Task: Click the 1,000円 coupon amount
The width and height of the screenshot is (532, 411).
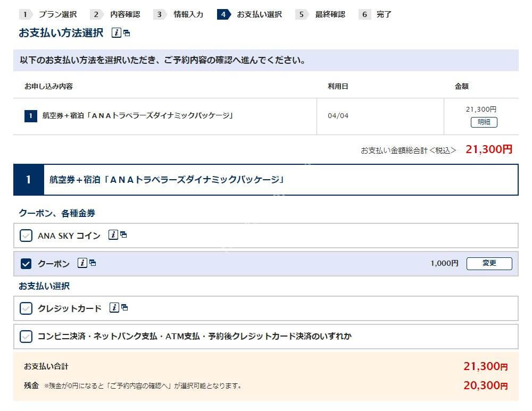Action: [x=444, y=263]
